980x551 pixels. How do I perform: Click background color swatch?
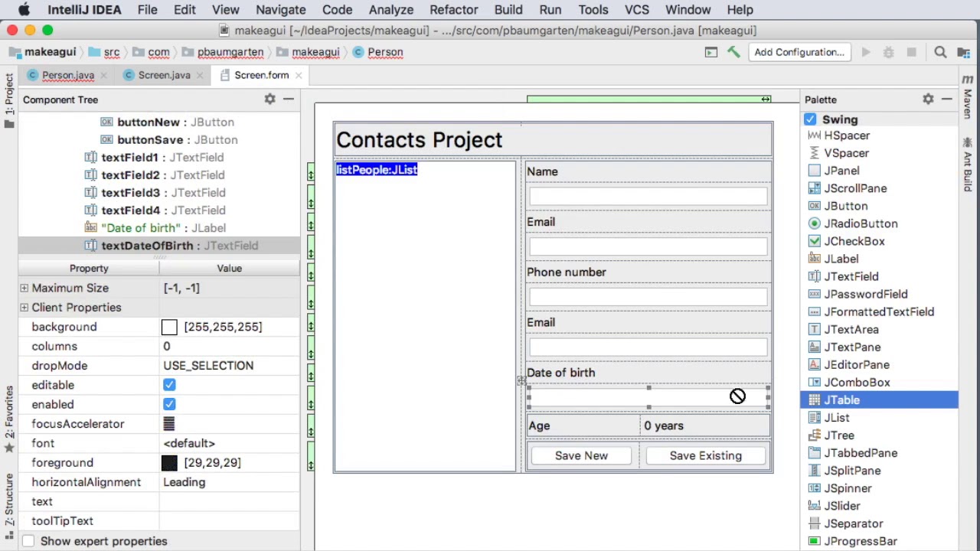[169, 327]
